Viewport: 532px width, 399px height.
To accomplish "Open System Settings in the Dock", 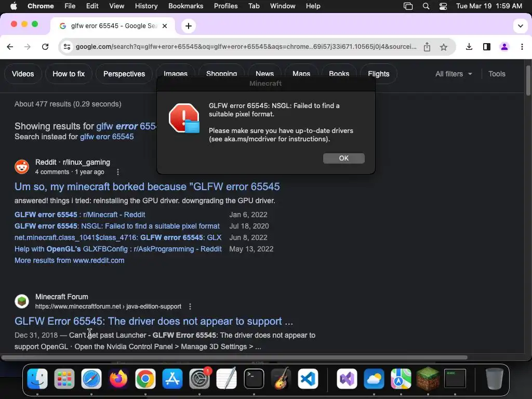I will pos(199,378).
